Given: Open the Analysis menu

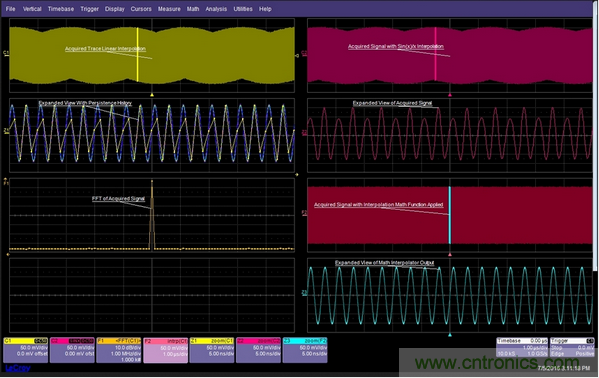Looking at the screenshot, I should 216,9.
